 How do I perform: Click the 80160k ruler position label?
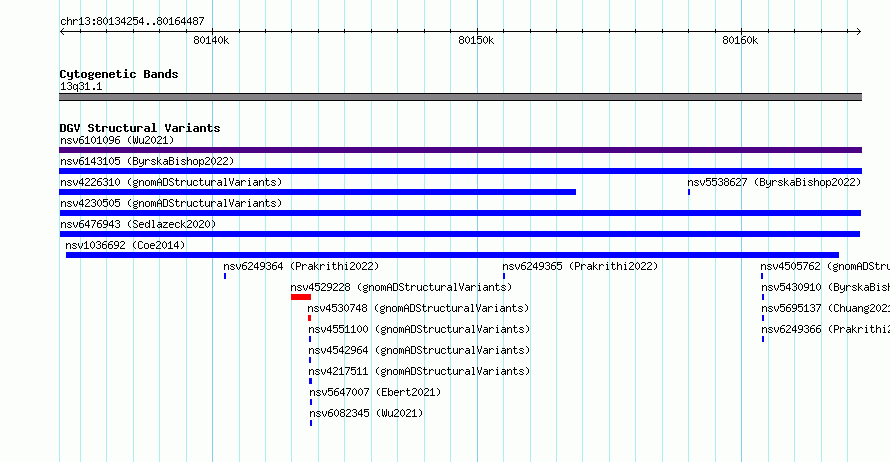click(x=740, y=40)
